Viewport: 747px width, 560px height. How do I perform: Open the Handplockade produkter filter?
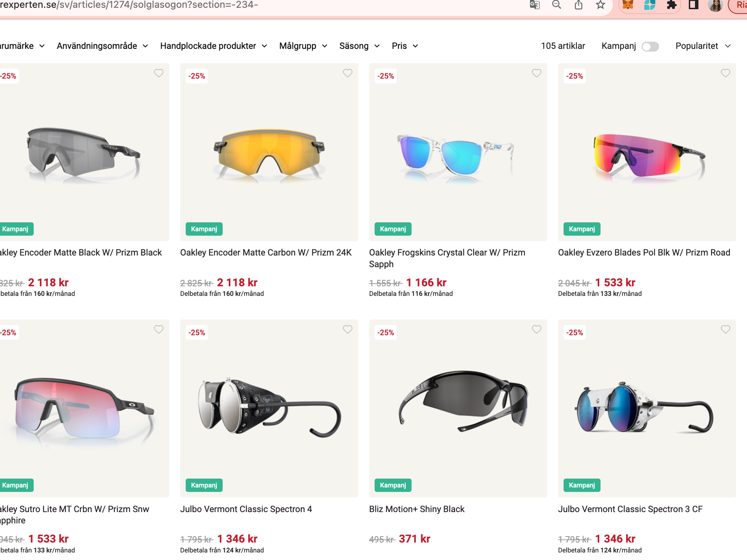214,46
